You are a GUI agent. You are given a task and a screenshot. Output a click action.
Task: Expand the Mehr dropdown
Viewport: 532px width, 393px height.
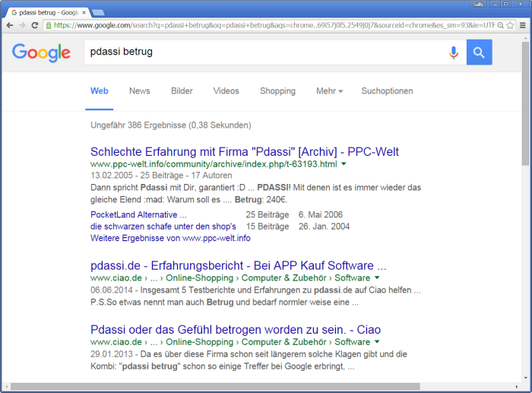click(x=329, y=91)
